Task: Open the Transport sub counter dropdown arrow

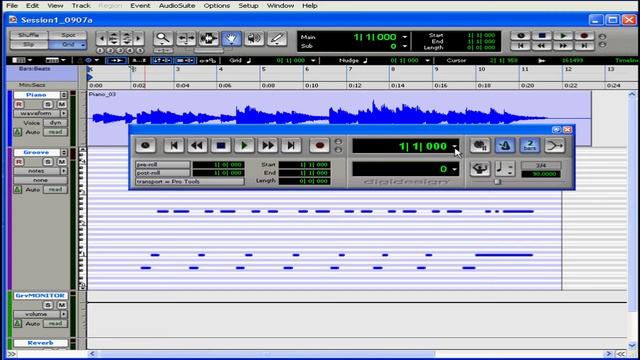Action: coord(454,169)
